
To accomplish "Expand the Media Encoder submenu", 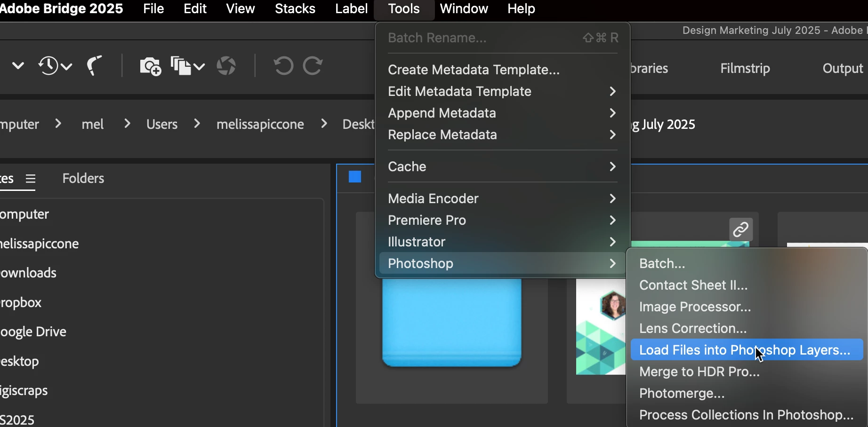I will point(502,198).
